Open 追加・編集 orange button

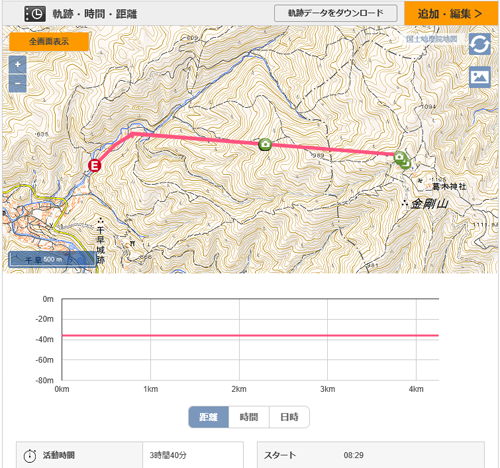pos(451,13)
